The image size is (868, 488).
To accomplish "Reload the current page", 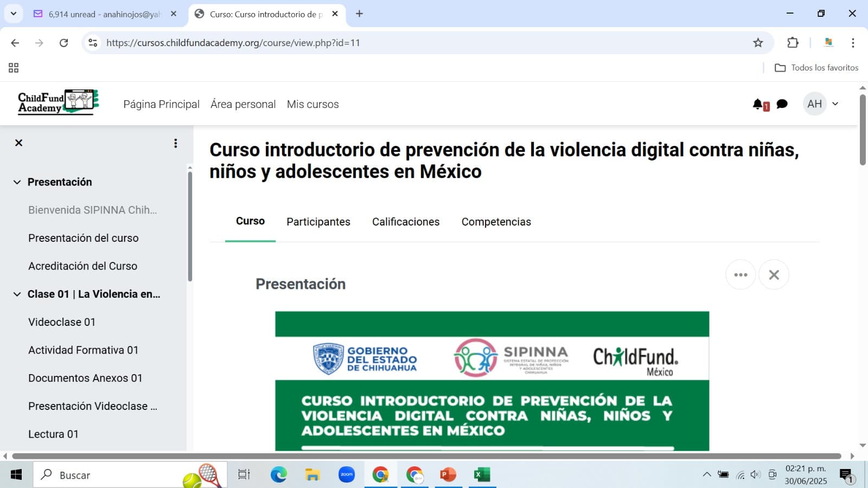I will point(63,43).
